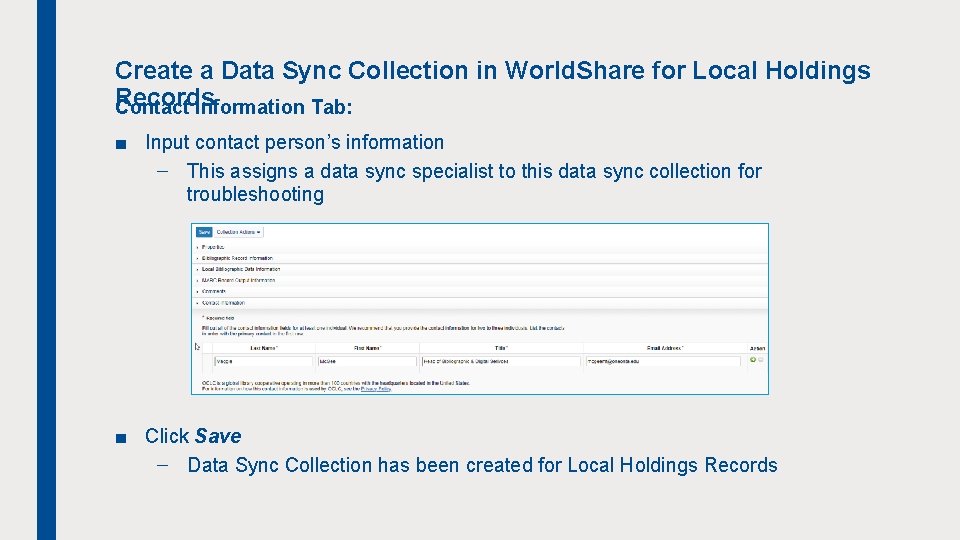Click the Title input field
This screenshot has width=960, height=540.
click(x=501, y=361)
